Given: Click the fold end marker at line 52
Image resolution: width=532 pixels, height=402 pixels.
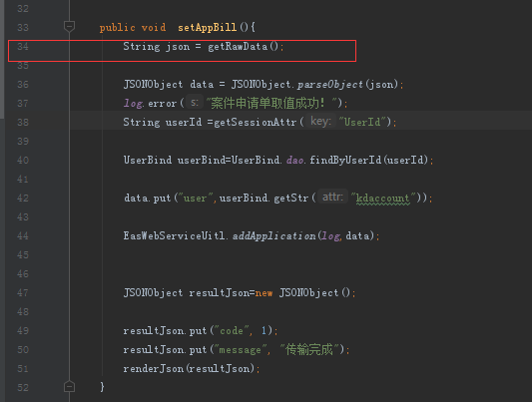Looking at the screenshot, I should tap(69, 386).
